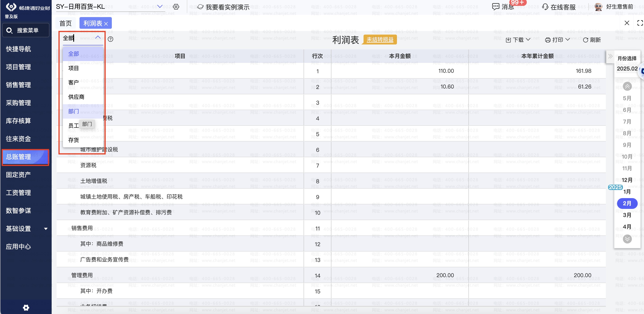Click the help question mark icon
Viewport: 644px width, 314px height.
[110, 39]
